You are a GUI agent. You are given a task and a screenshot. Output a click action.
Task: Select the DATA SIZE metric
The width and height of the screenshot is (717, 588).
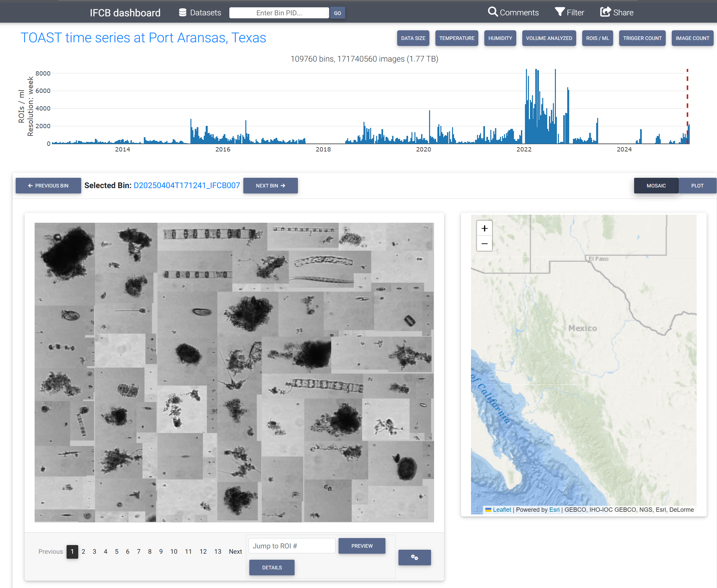413,38
